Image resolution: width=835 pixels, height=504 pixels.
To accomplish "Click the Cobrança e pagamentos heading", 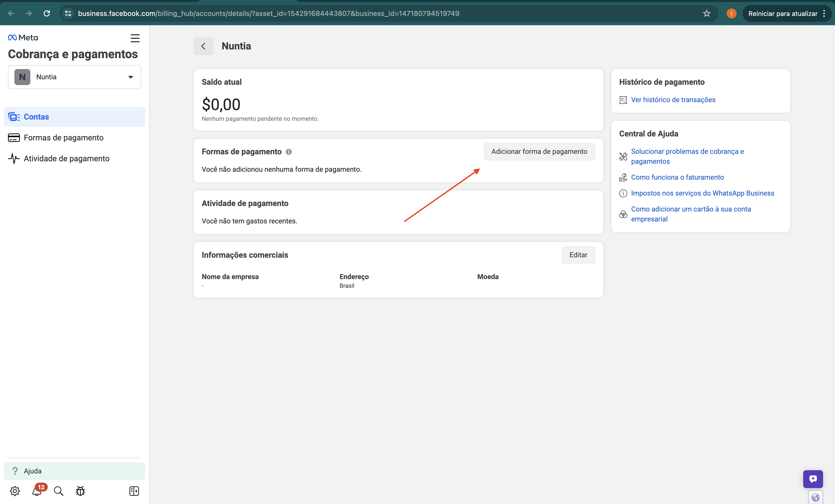I will click(x=73, y=54).
